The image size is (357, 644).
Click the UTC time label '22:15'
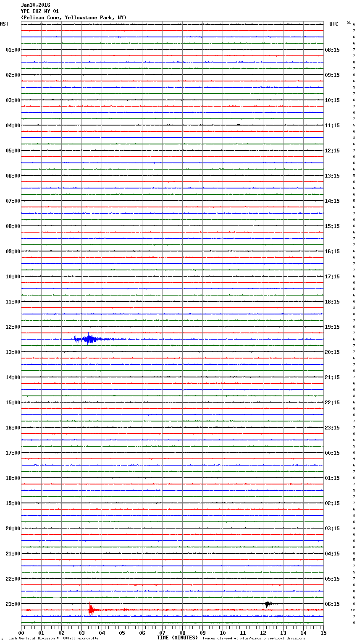[x=332, y=403]
